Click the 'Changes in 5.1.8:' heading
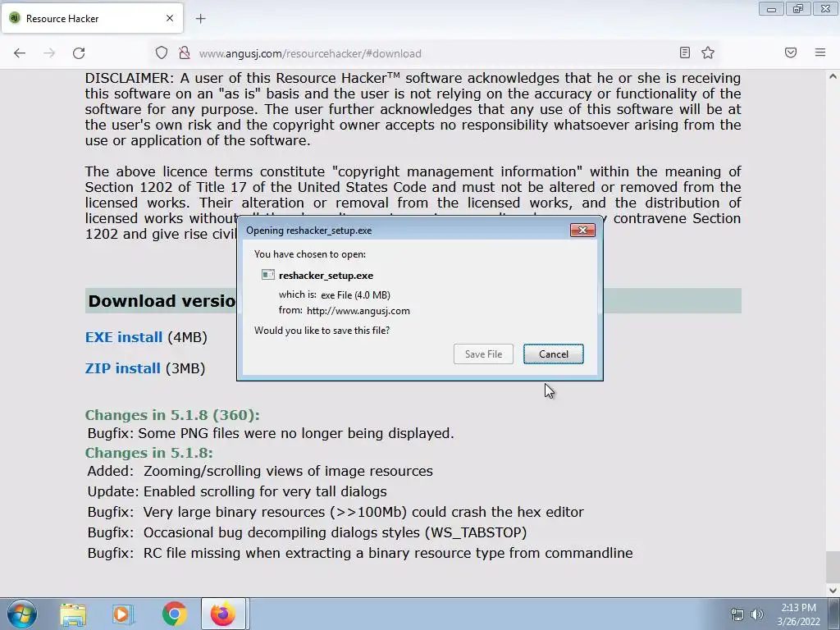Viewport: 840px width, 630px height. click(149, 453)
